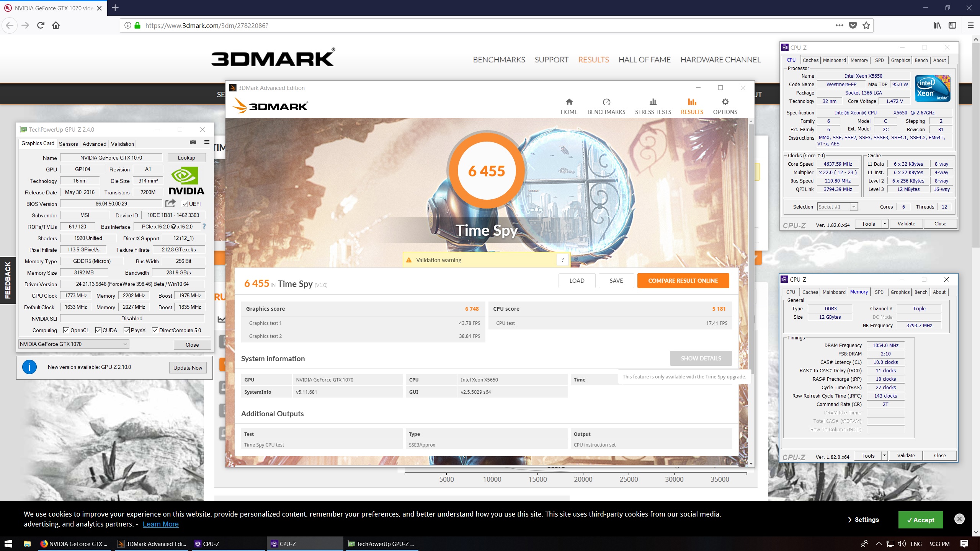Toggle PhysX checkbox in GPU-Z
Image resolution: width=980 pixels, height=551 pixels.
pyautogui.click(x=127, y=330)
